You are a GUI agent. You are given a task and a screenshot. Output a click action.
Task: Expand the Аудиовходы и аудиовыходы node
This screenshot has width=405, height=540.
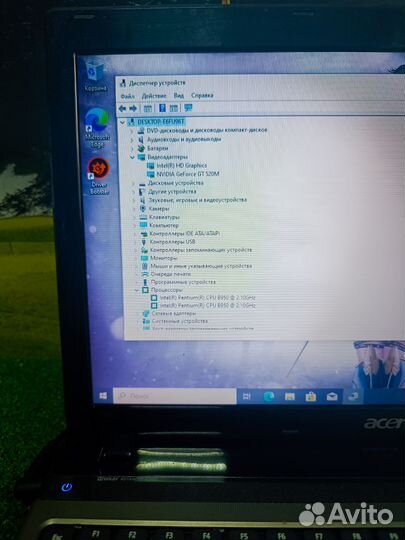pos(132,140)
